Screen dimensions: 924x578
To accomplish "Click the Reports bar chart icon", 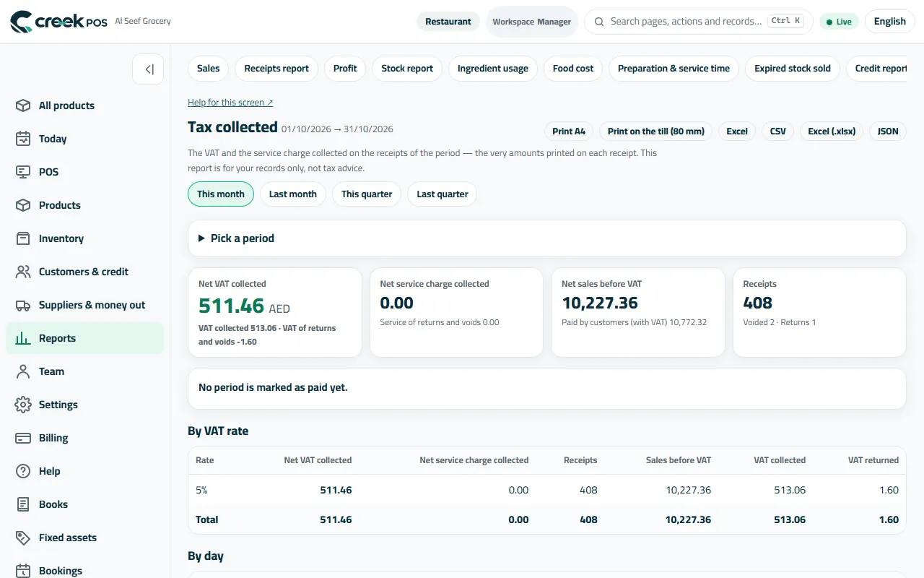I will coord(23,338).
